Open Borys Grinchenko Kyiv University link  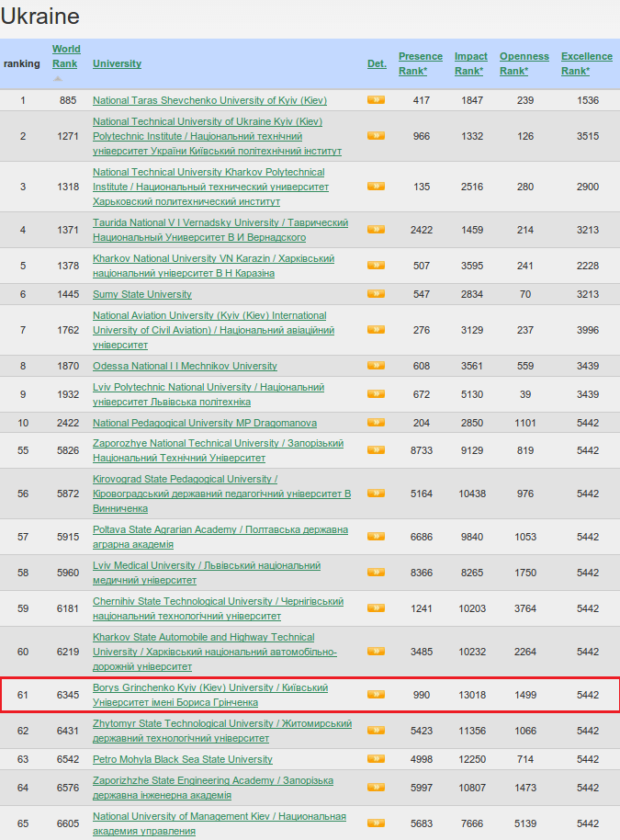pyautogui.click(x=210, y=695)
